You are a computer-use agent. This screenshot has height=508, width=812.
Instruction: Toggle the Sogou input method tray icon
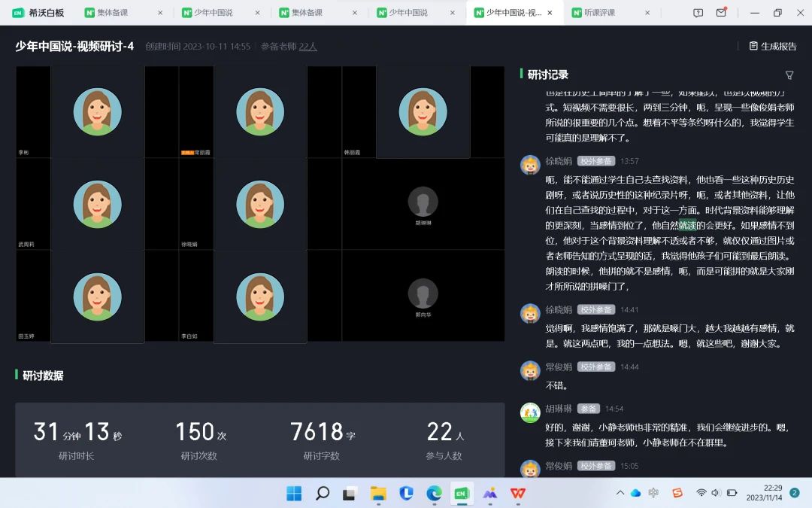point(677,493)
